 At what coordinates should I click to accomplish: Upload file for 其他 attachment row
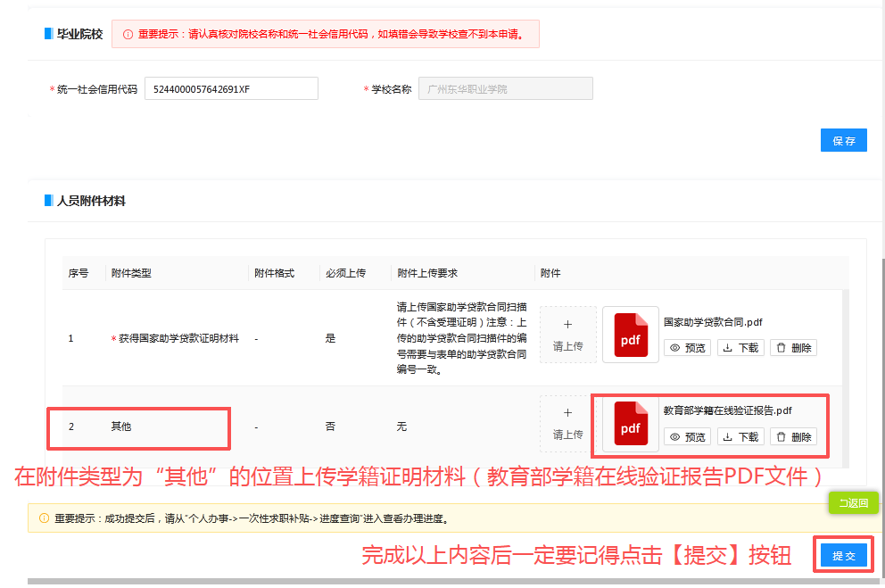click(567, 423)
